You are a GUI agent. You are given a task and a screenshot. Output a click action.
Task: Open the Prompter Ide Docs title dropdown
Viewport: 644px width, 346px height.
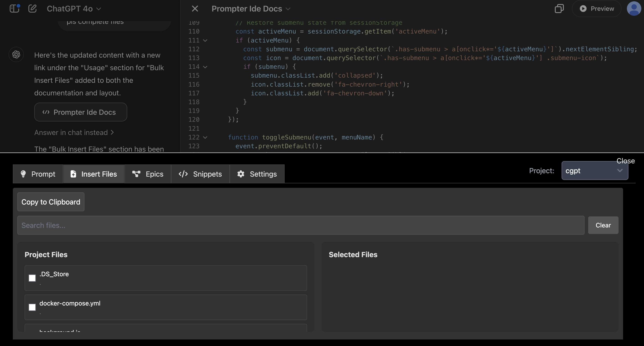(251, 9)
